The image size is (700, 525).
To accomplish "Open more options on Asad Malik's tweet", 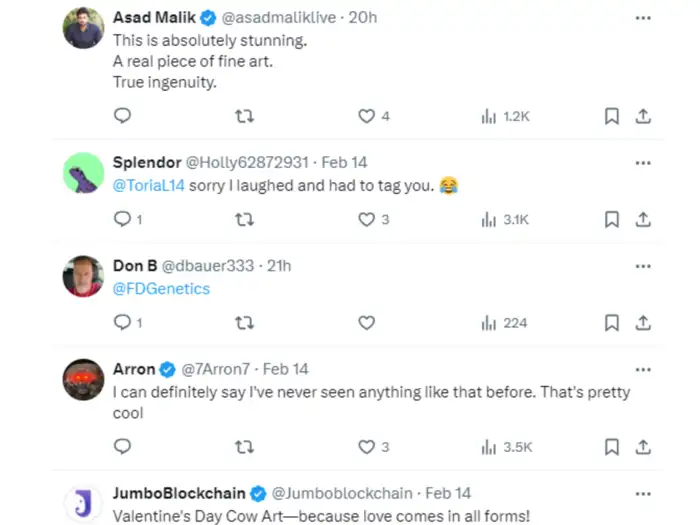I will 643,18.
